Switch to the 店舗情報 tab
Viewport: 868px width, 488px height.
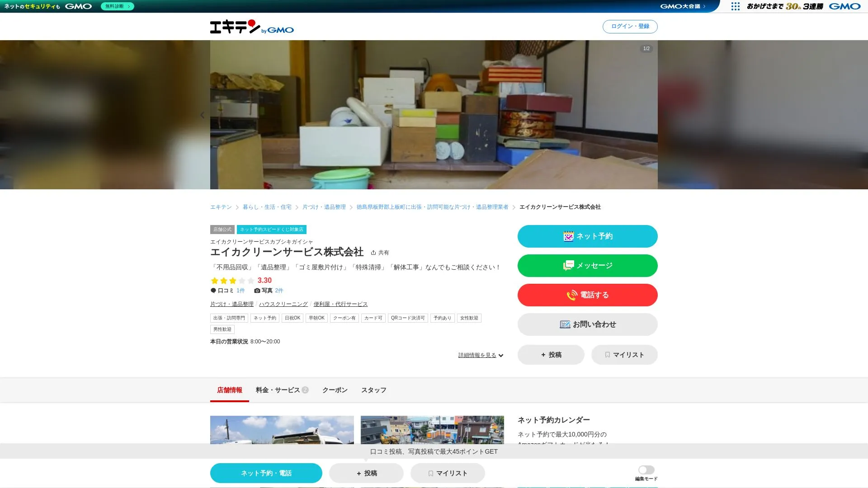click(230, 390)
